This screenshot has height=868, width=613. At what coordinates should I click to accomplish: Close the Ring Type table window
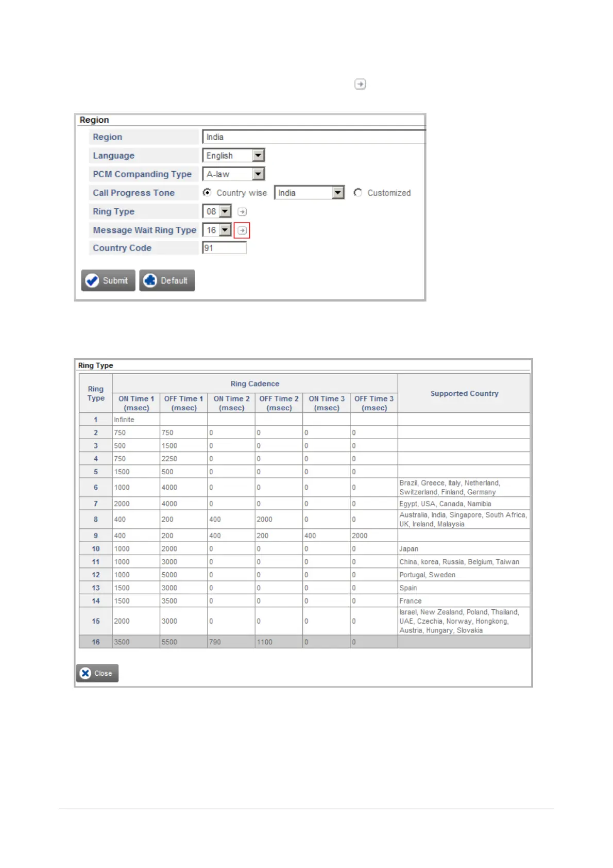pos(97,673)
